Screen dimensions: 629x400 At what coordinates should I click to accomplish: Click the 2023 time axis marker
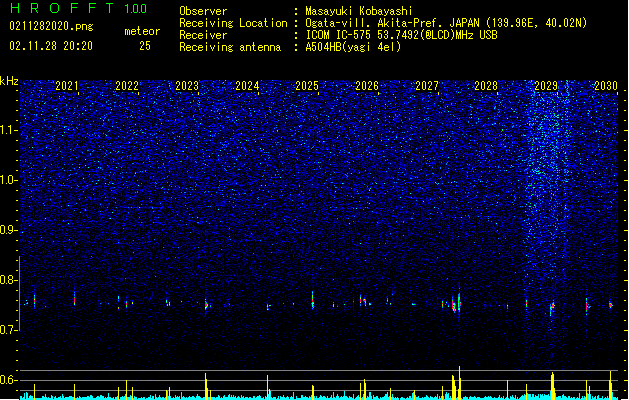point(187,86)
